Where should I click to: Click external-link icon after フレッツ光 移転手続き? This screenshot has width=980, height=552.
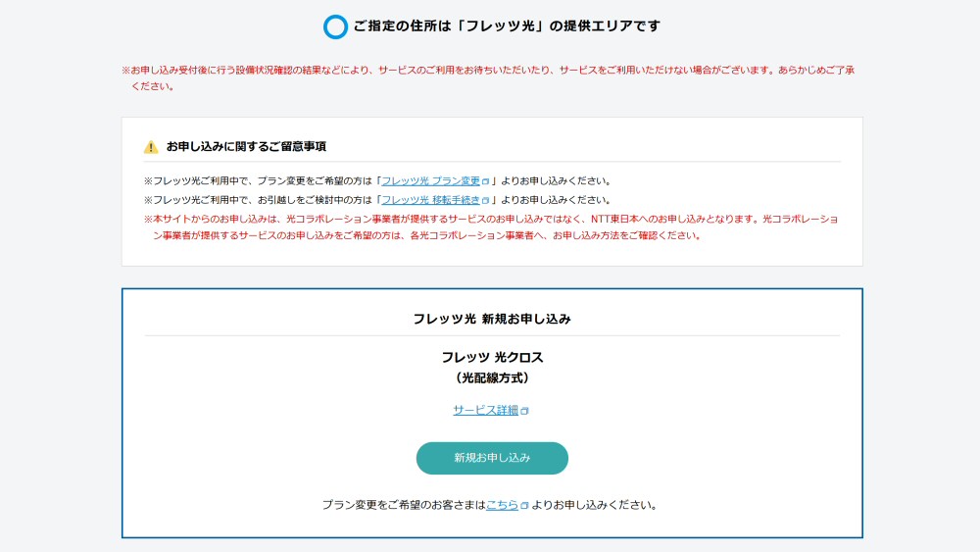tap(485, 200)
